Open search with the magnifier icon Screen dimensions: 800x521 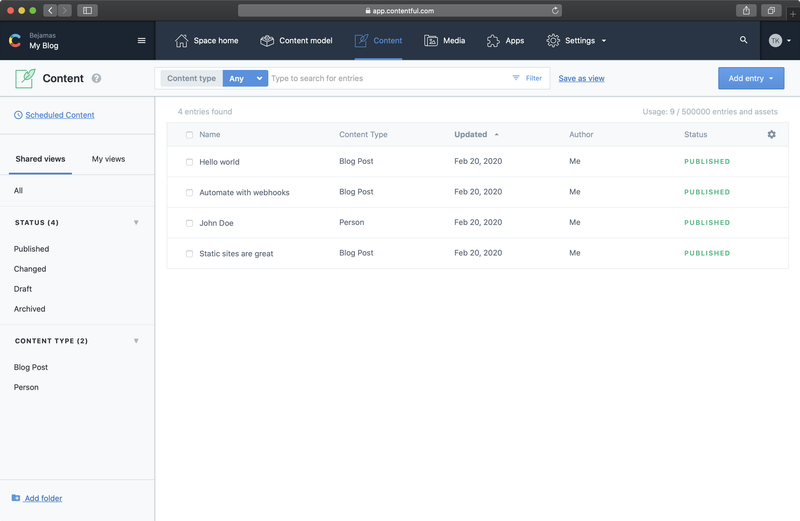743,40
